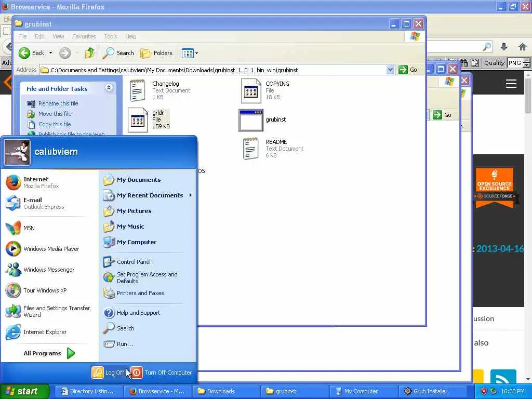The image size is (532, 399).
Task: Click Turn Off Computer button
Action: pyautogui.click(x=162, y=373)
